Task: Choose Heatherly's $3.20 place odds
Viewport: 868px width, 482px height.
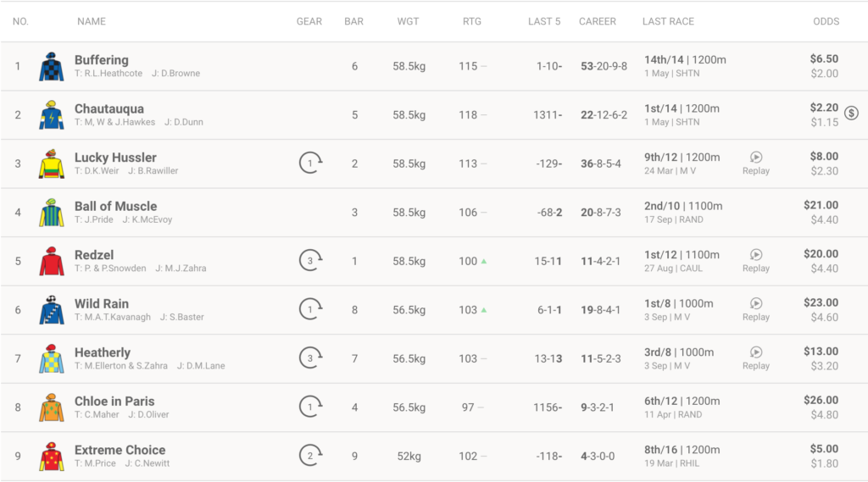Action: tap(825, 366)
